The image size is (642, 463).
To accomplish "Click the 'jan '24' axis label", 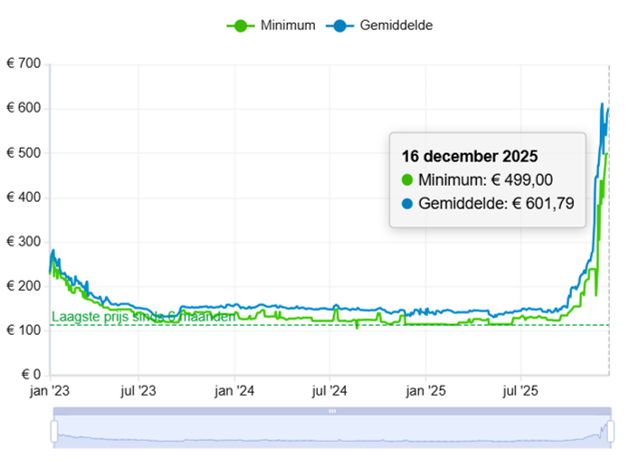I will [x=234, y=391].
